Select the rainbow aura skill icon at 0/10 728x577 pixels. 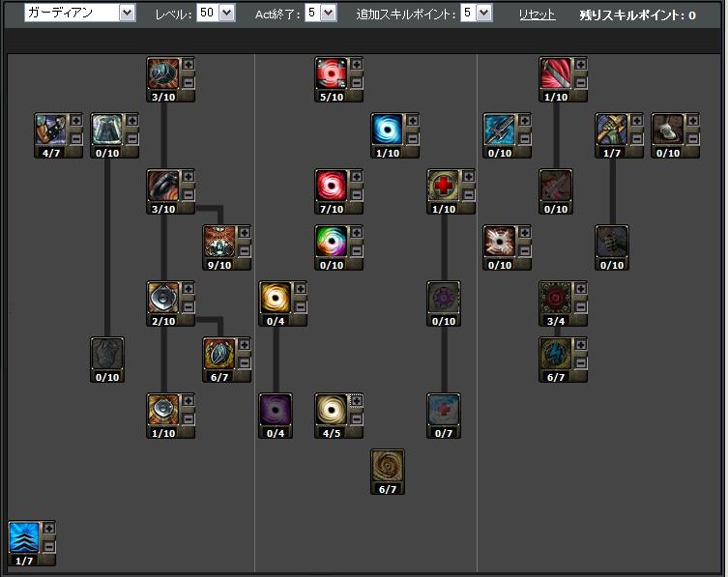pos(332,242)
